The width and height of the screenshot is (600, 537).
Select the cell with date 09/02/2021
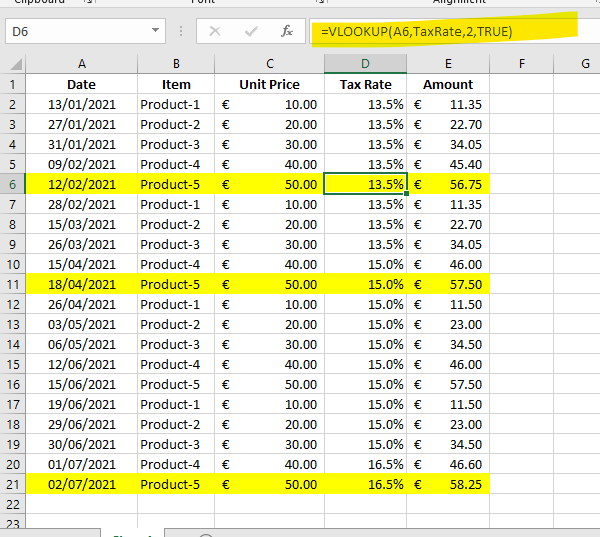[82, 164]
